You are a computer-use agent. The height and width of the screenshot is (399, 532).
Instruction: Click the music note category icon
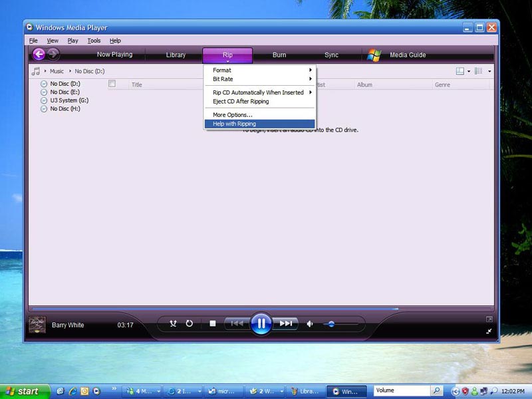coord(36,71)
